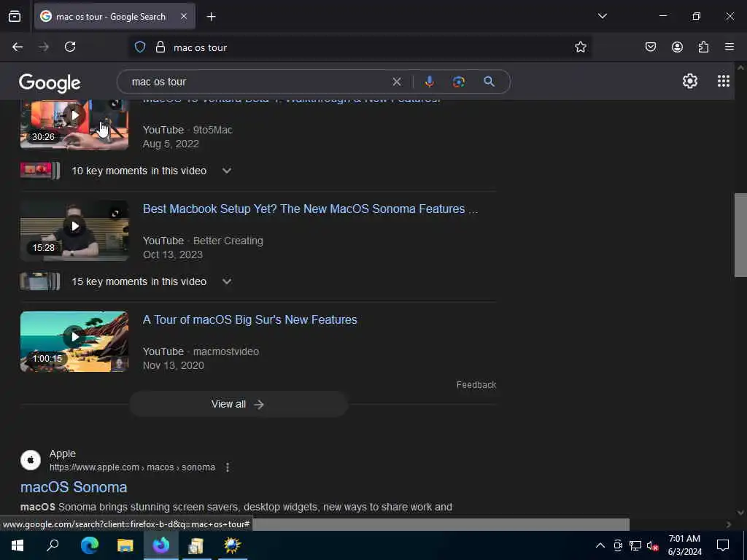
Task: Show site security padlock info
Action: tap(160, 47)
